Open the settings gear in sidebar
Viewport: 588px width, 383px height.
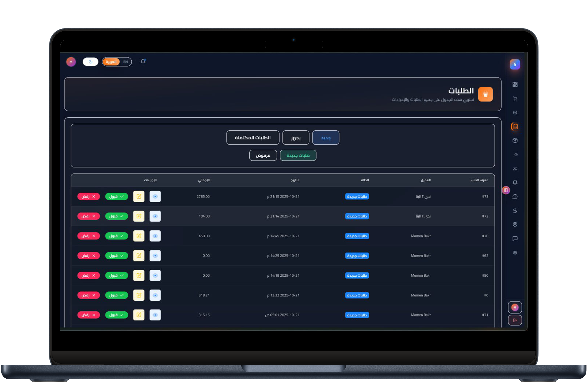[x=515, y=253]
